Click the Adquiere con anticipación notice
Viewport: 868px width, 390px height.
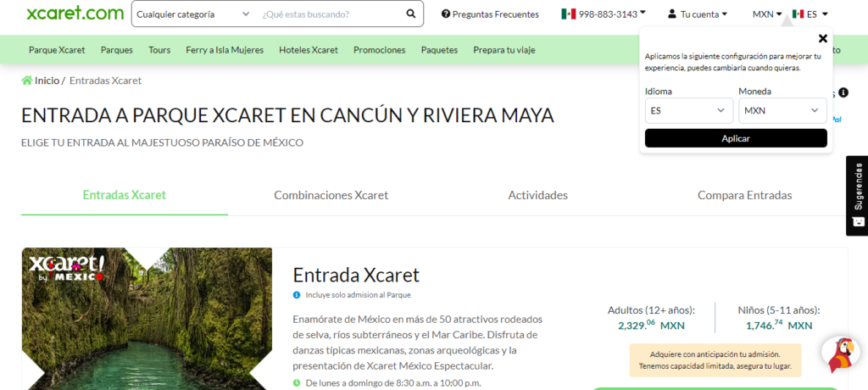tap(715, 360)
